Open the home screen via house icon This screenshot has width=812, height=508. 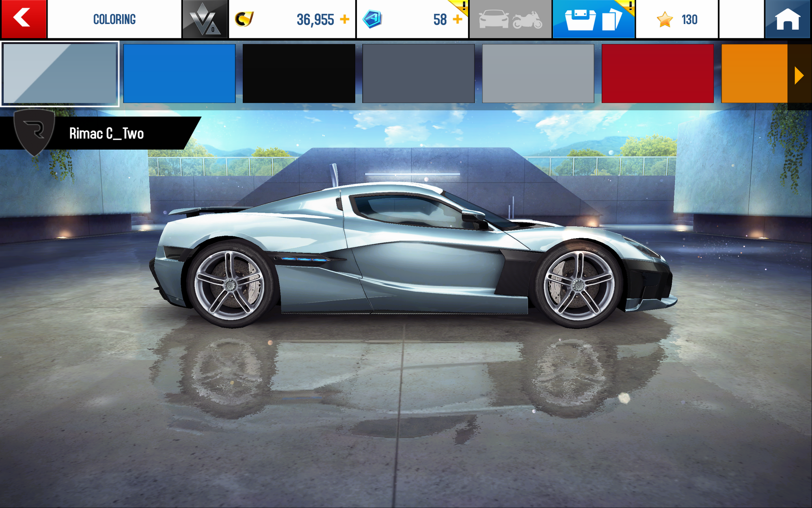(x=788, y=19)
